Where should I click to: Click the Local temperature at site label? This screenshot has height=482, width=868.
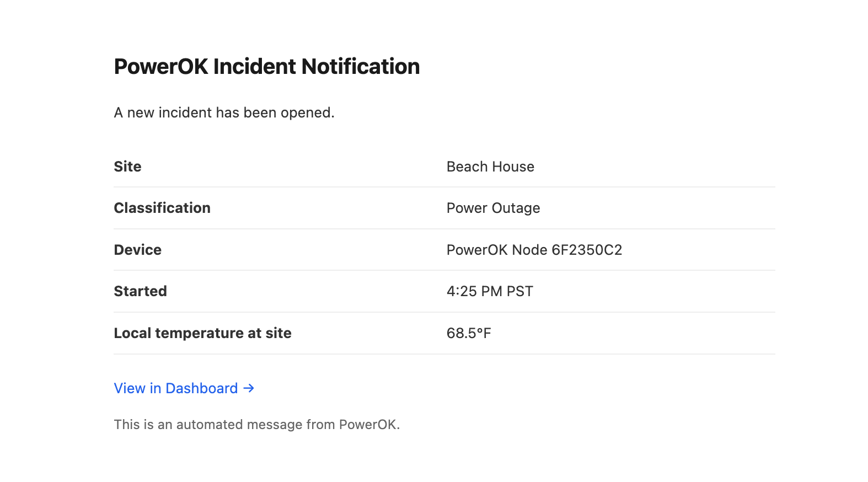point(202,333)
